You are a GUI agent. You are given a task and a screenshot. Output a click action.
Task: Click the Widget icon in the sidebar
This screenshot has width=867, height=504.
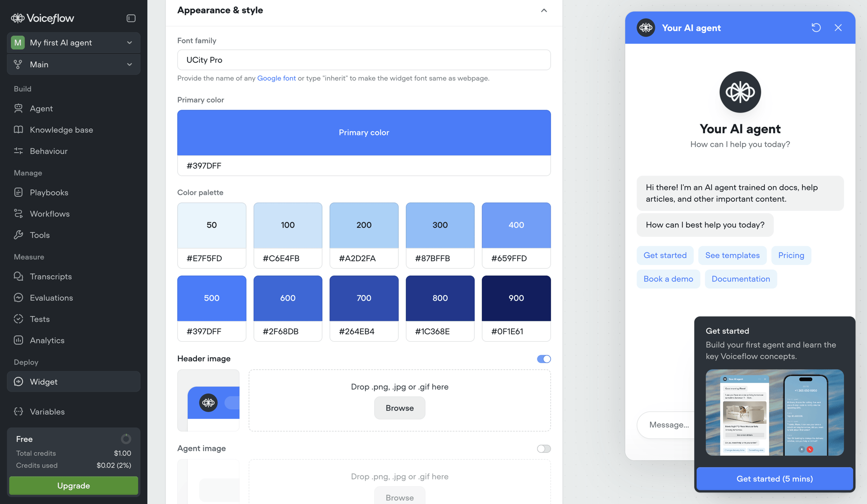(18, 382)
